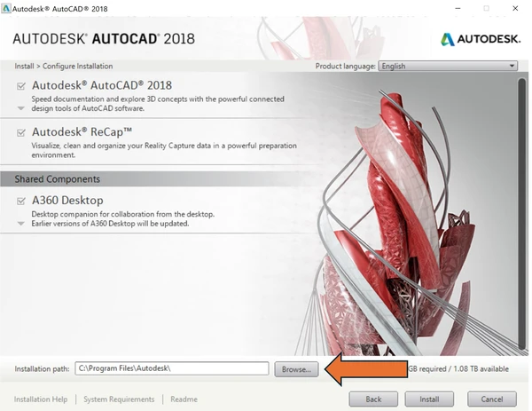The image size is (532, 411).
Task: View the System Requirements link
Action: [119, 399]
